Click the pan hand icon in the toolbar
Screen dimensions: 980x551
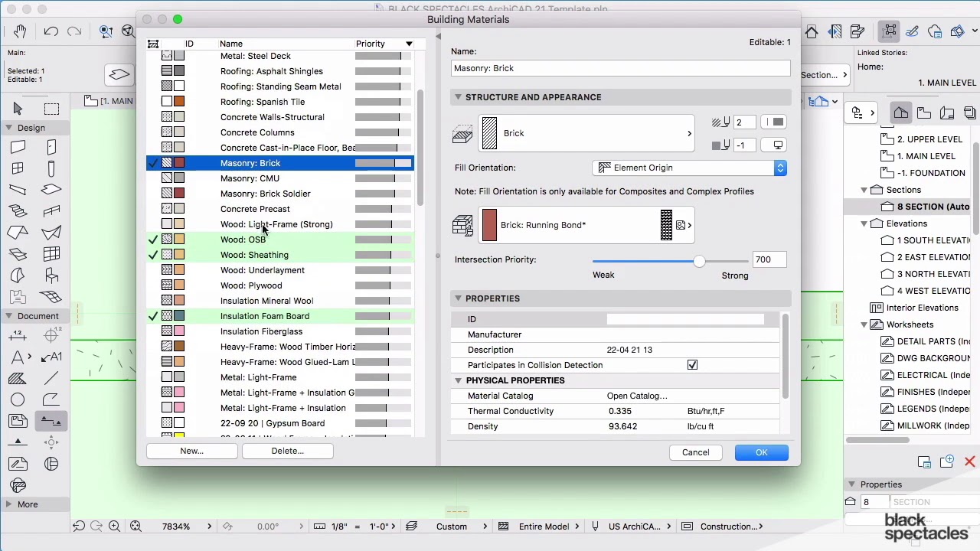point(20,31)
